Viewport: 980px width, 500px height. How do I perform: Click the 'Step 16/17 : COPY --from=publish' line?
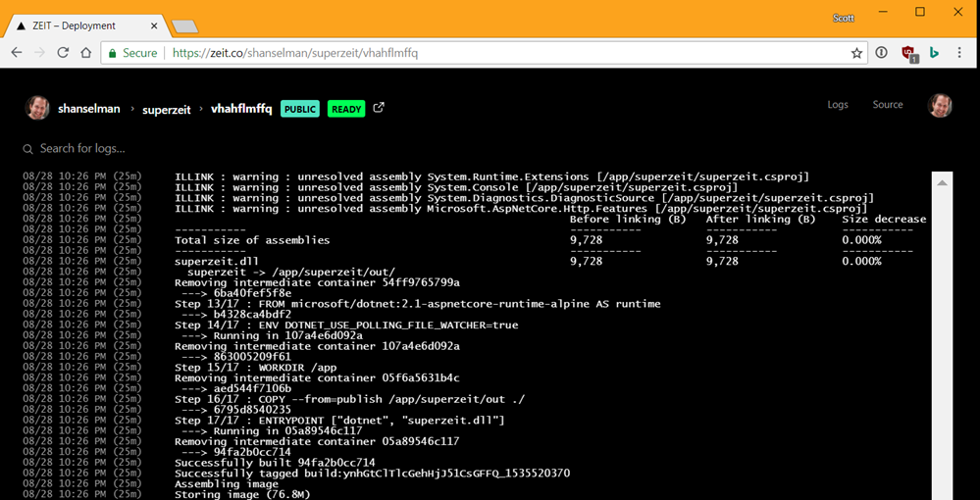[349, 399]
